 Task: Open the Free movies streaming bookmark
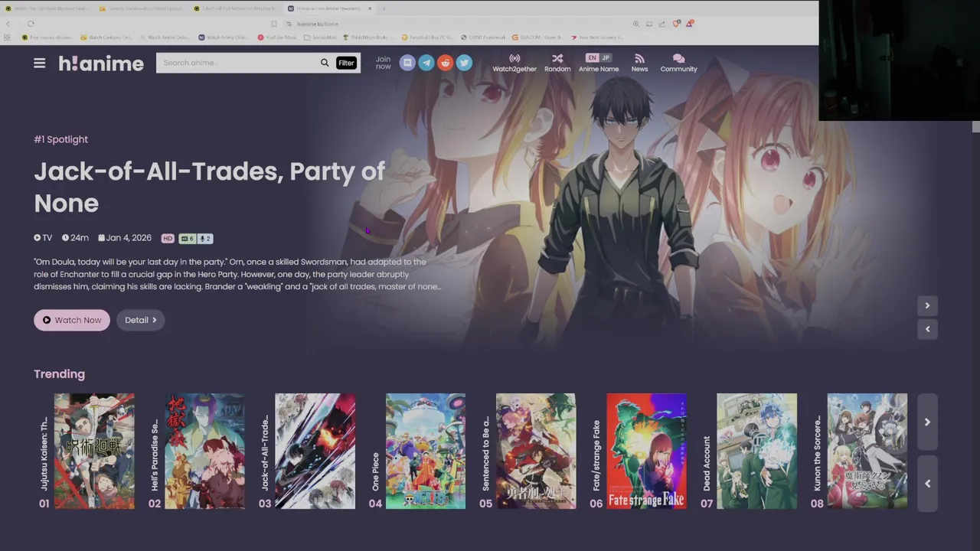click(47, 37)
